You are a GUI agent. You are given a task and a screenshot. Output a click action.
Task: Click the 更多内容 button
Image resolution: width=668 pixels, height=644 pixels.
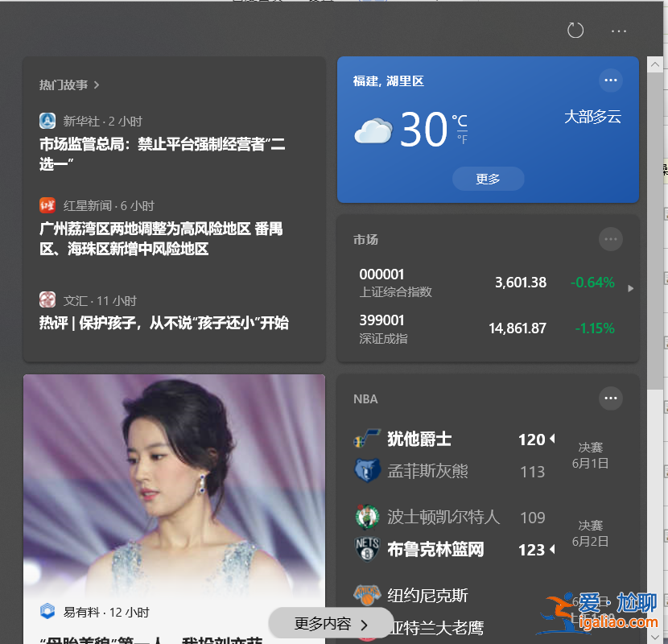(331, 623)
